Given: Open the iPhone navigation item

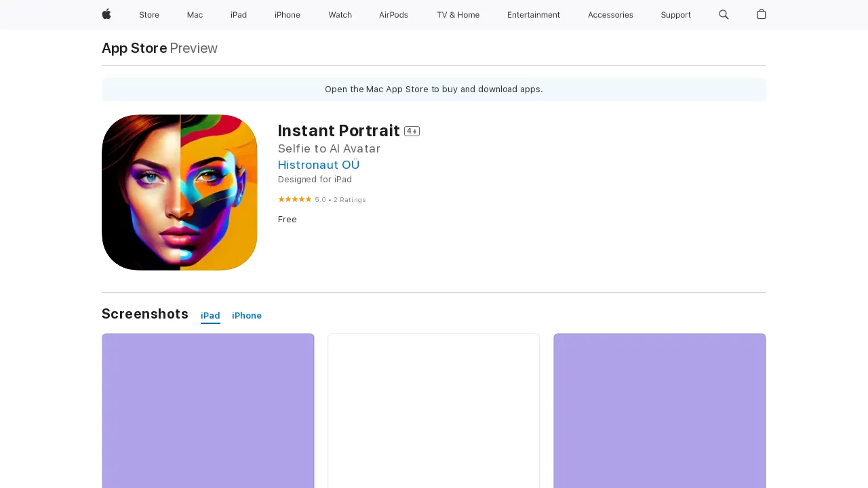Looking at the screenshot, I should pos(288,15).
